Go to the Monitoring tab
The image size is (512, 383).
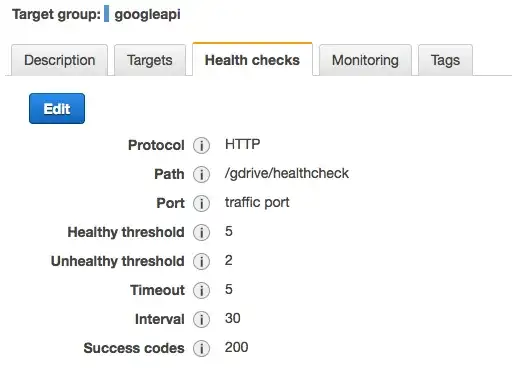[x=365, y=60]
